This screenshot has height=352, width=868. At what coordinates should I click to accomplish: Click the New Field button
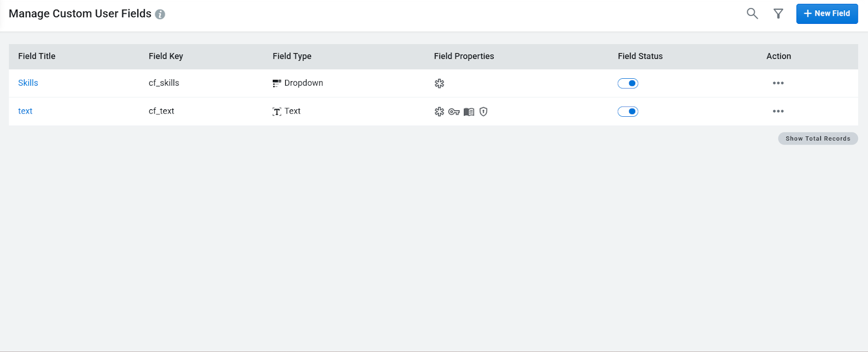pyautogui.click(x=827, y=14)
